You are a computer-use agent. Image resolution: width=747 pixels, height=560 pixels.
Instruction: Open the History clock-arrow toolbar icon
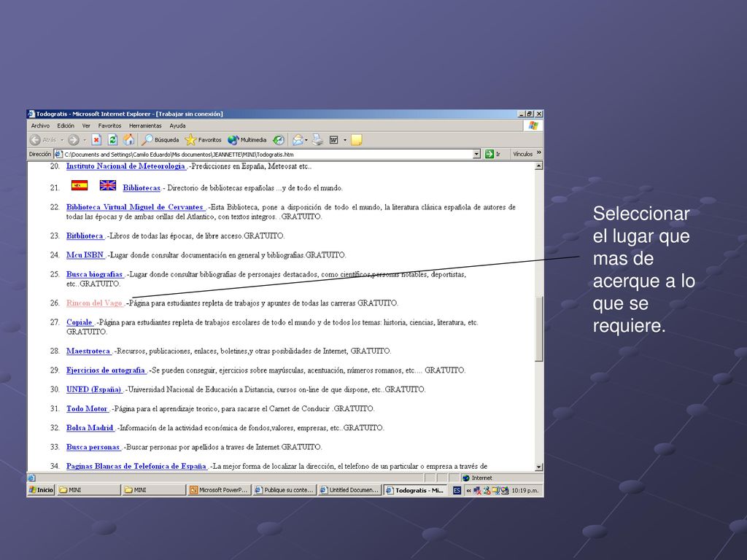(278, 140)
